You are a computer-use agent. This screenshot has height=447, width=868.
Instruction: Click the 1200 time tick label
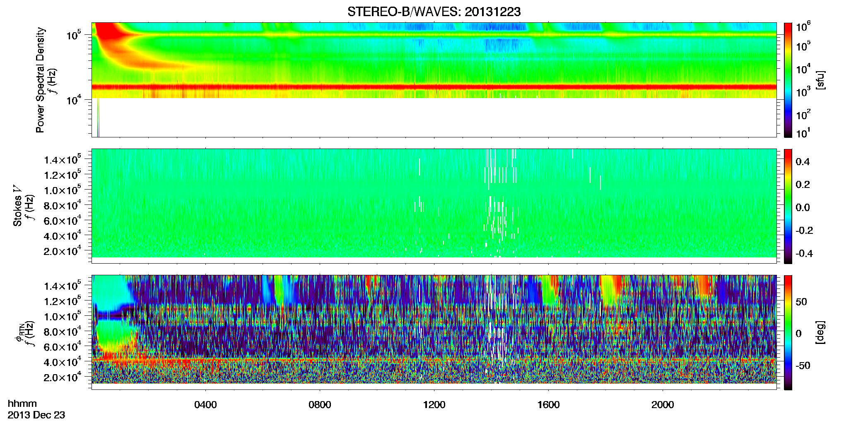pos(434,405)
